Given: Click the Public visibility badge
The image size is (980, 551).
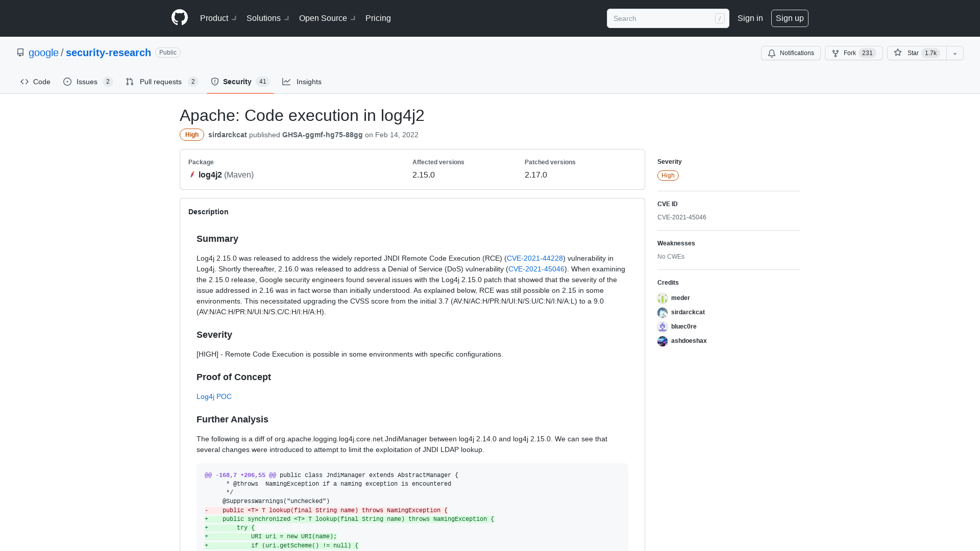Looking at the screenshot, I should 168,53.
